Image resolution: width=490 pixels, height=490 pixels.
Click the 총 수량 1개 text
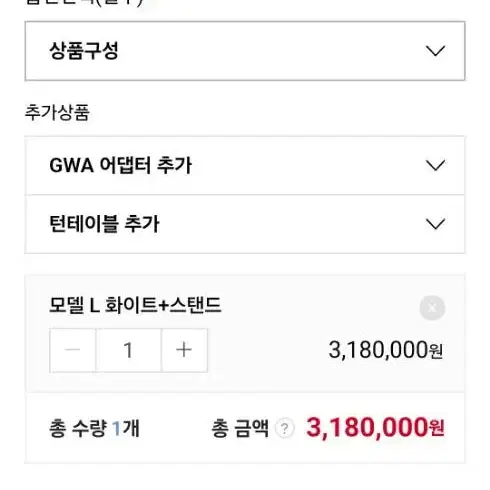click(94, 428)
